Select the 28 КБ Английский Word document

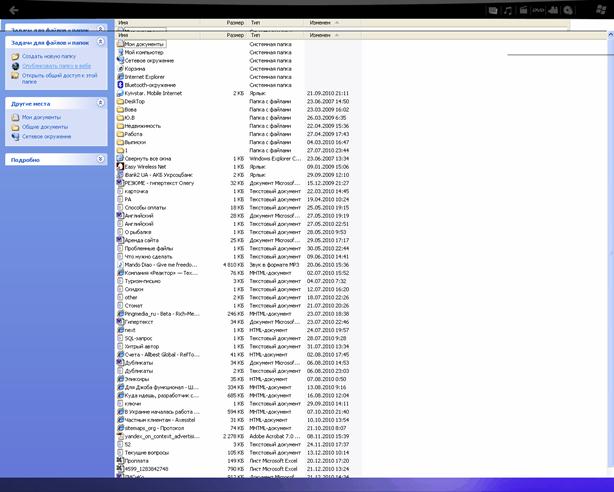pyautogui.click(x=139, y=216)
